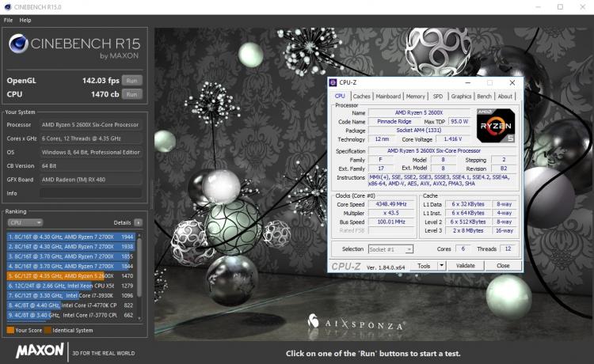This screenshot has height=364, width=594.
Task: Run the OpenGL benchmark test
Action: (131, 80)
